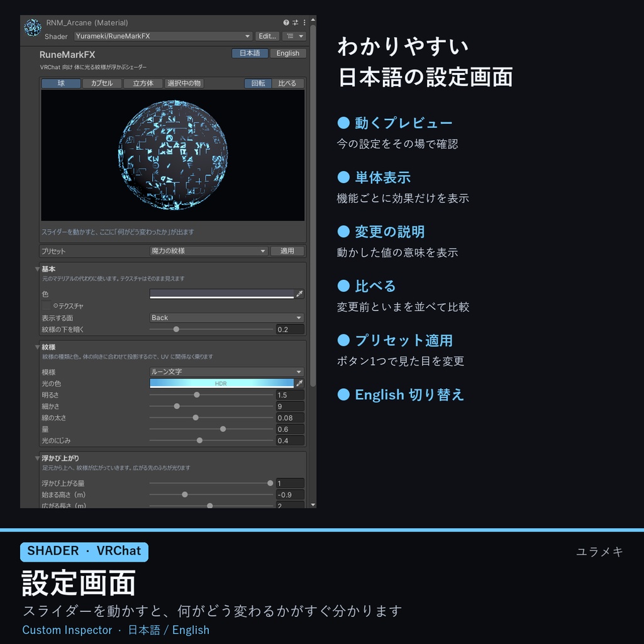Click the rune sphere preview viewport
Image resolution: width=644 pixels, height=644 pixels.
coord(173,155)
